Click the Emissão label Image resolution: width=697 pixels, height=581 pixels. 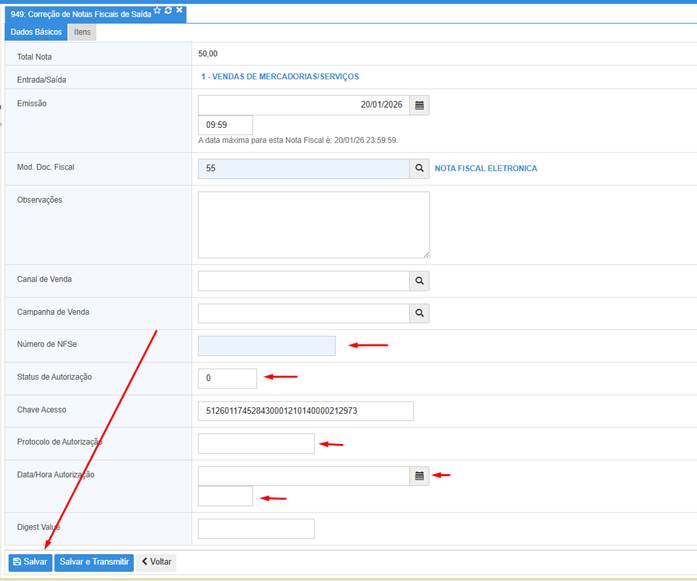(x=32, y=104)
